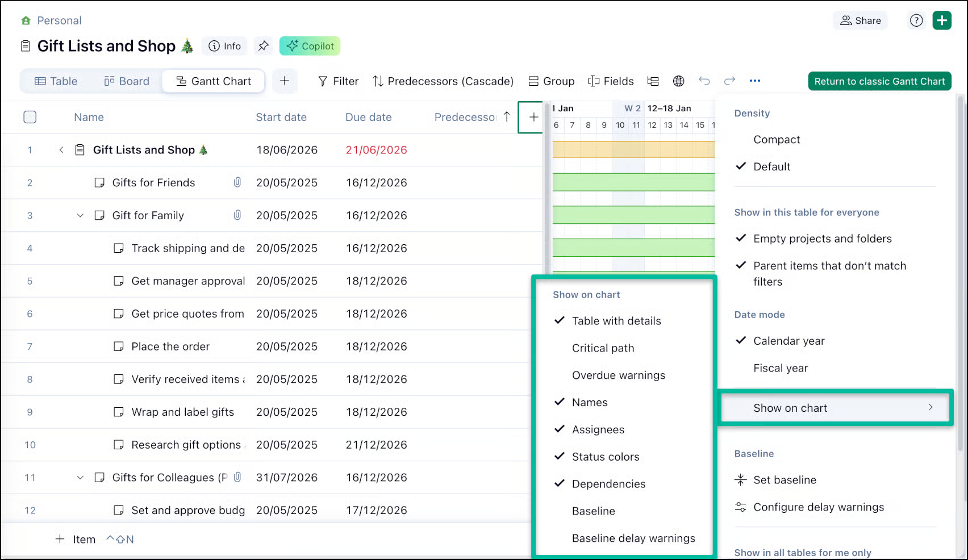Toggle the select-all checkbox in header
Screen dimensions: 968x560
[30, 117]
